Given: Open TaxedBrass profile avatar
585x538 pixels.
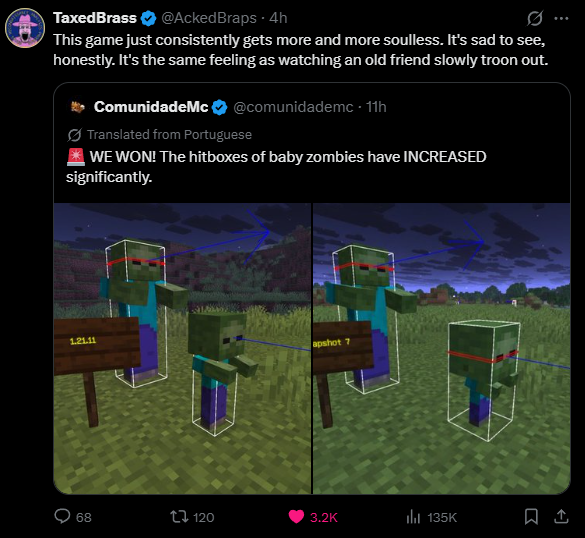Looking at the screenshot, I should click(x=25, y=28).
